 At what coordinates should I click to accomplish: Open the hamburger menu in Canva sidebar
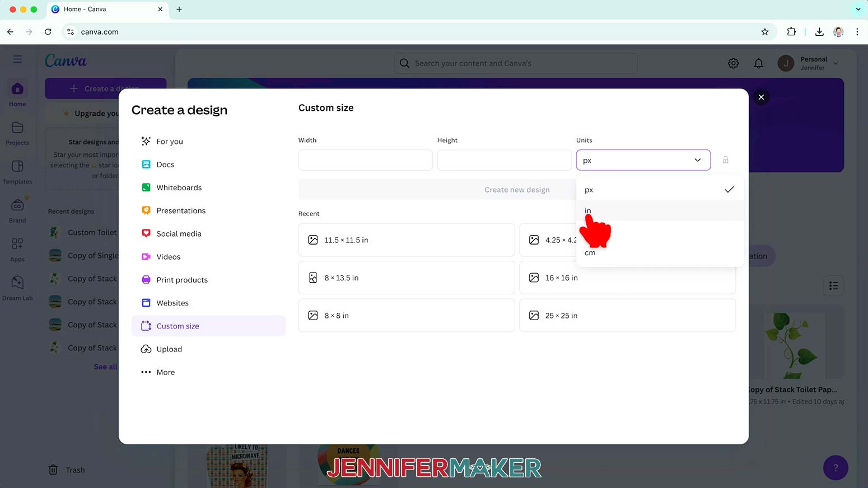coord(17,59)
